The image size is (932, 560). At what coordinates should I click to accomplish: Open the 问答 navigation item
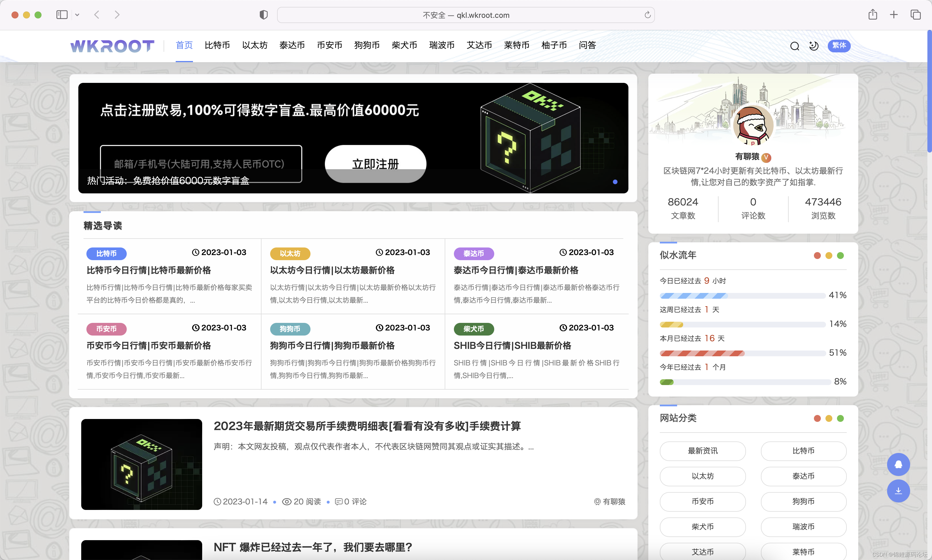(587, 45)
